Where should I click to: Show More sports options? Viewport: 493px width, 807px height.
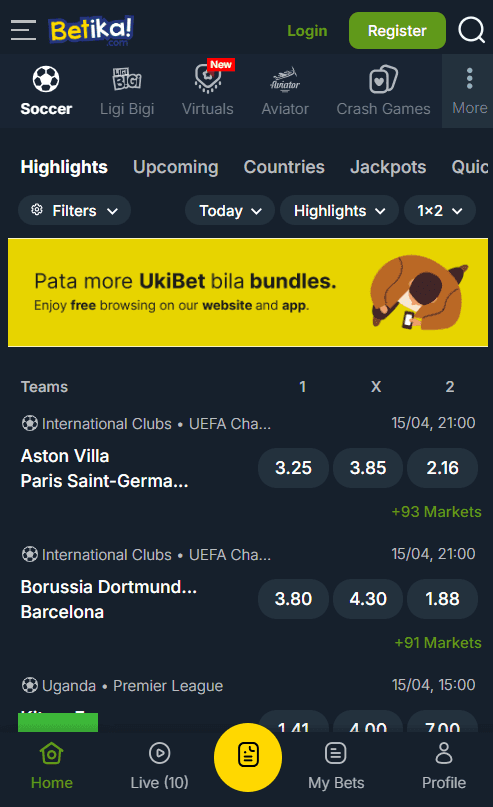469,91
